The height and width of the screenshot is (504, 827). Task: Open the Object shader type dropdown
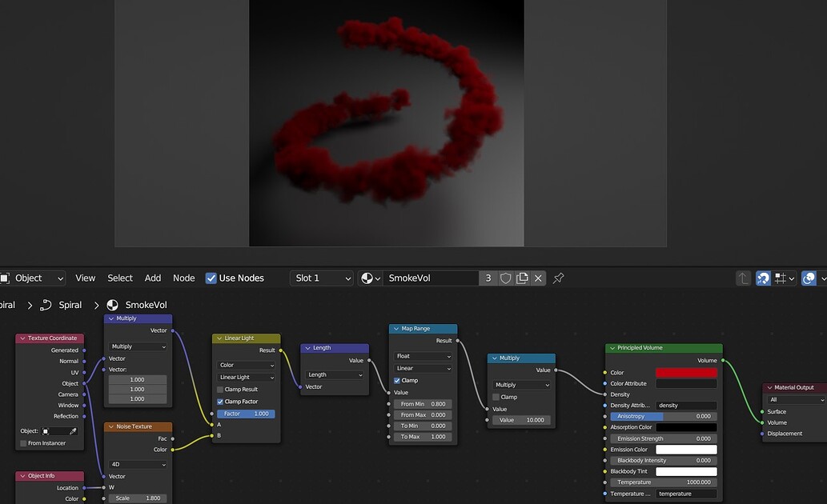coord(32,278)
